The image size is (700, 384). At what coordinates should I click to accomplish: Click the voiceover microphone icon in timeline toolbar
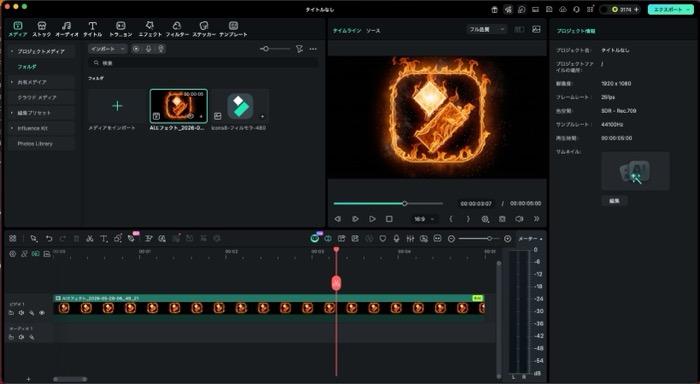click(x=396, y=238)
